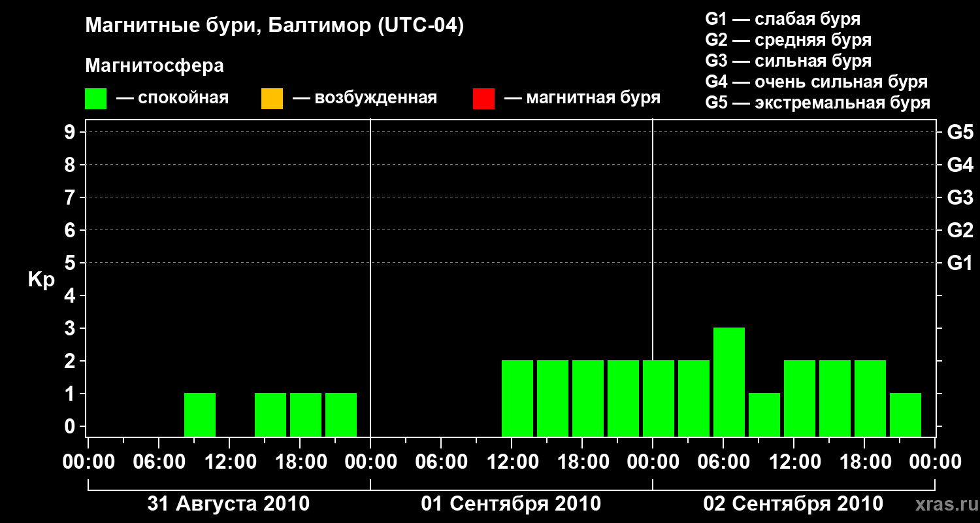Viewport: 980px width, 523px height.
Task: Click the '— возбужденная' legend label
Action: pyautogui.click(x=365, y=99)
